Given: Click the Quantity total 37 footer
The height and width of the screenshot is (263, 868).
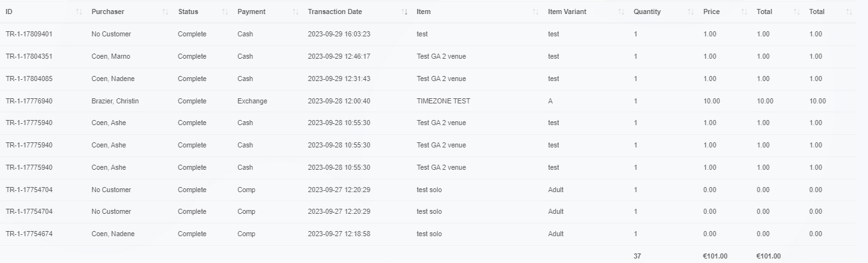Looking at the screenshot, I should tap(638, 256).
